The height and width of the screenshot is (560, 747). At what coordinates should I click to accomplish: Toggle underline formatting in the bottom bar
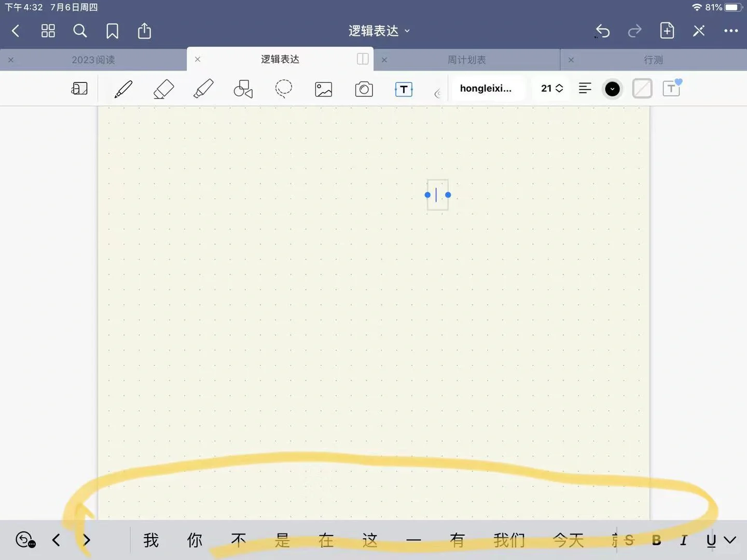point(710,540)
